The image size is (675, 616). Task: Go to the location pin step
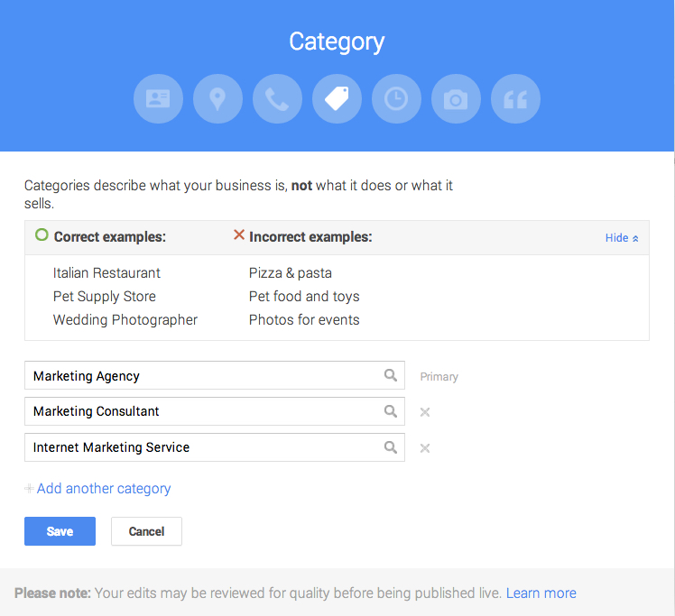tap(217, 98)
